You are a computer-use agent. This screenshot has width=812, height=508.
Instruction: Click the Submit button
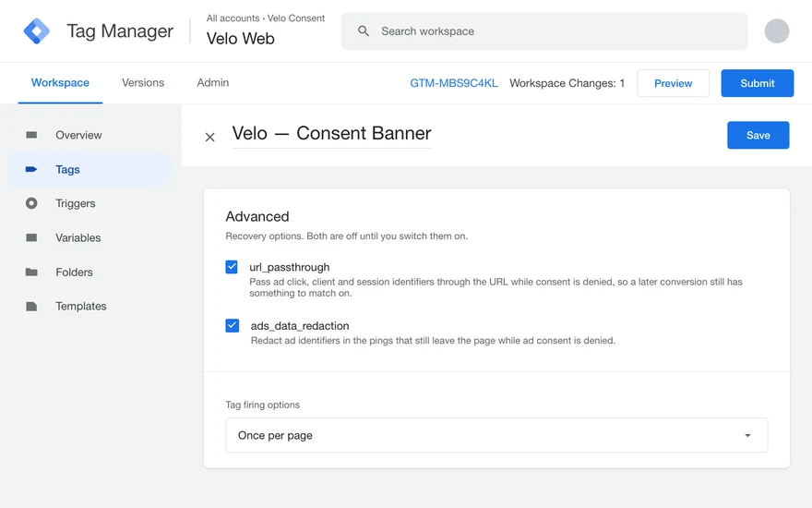tap(758, 83)
